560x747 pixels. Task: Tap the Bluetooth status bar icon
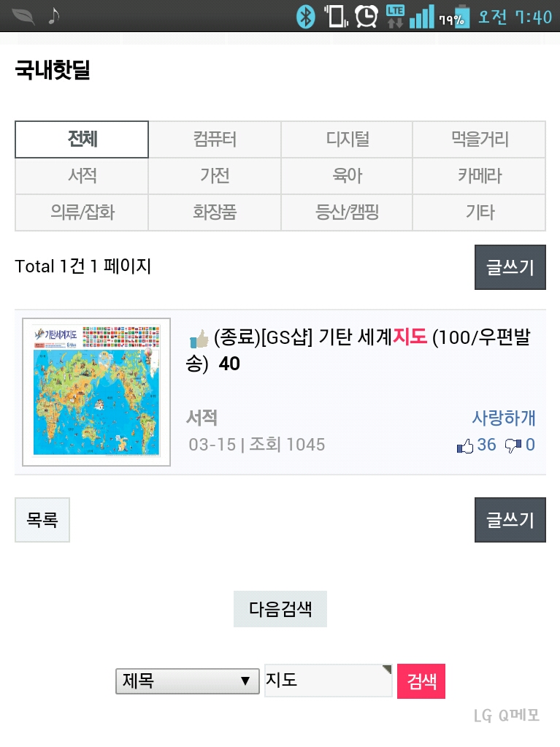tap(305, 16)
